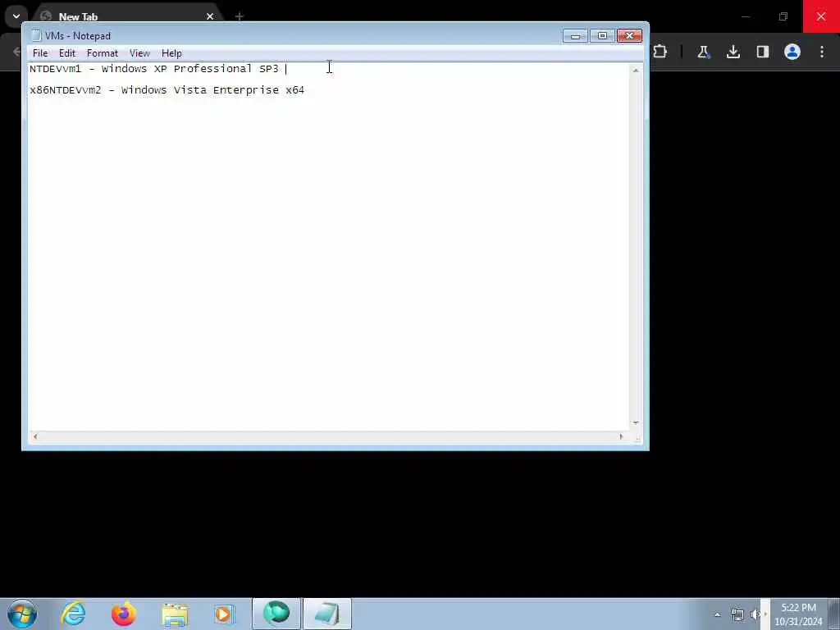Open the network tray icon
Viewport: 840px width, 630px height.
click(x=737, y=614)
